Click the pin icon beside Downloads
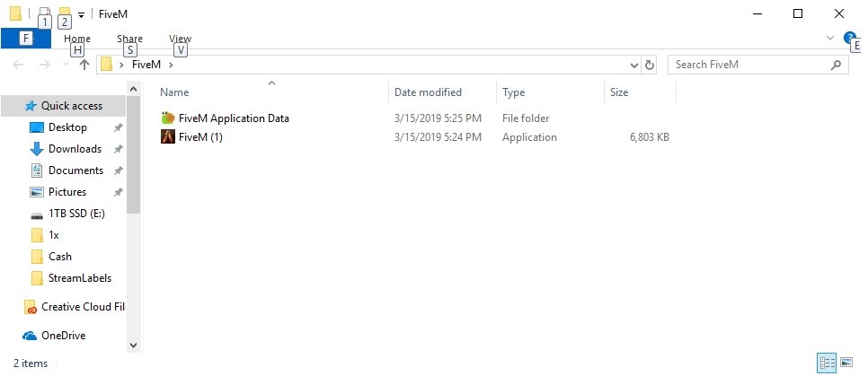Image resolution: width=868 pixels, height=385 pixels. [118, 149]
